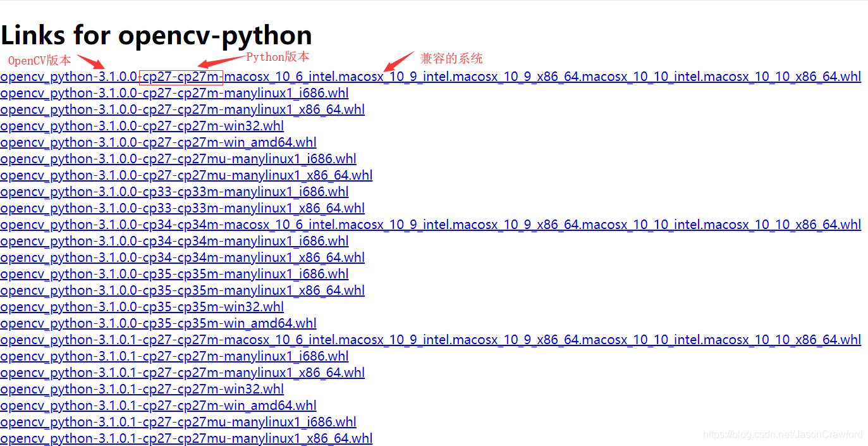Screen dimensions: 868x446
Task: Select opencv_python-3.1.0.0-cp27-cp27m-win_amd64.whl
Action: 158,142
